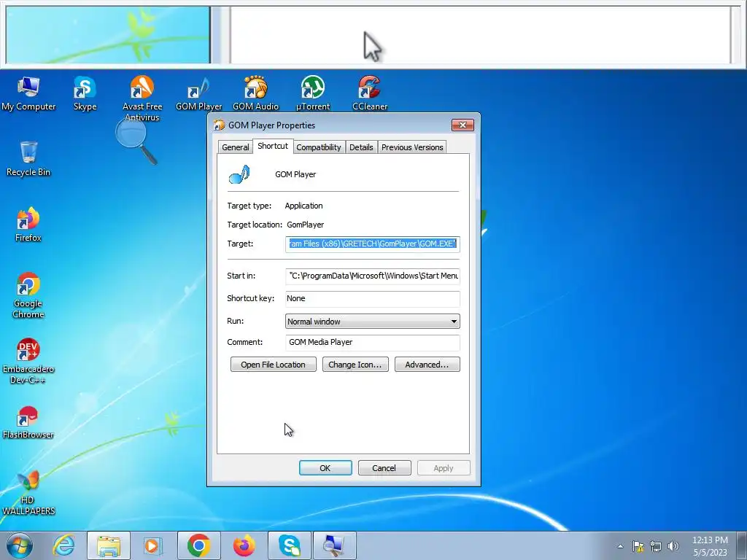Open the Windows Start menu
The width and height of the screenshot is (747, 560).
point(20,545)
